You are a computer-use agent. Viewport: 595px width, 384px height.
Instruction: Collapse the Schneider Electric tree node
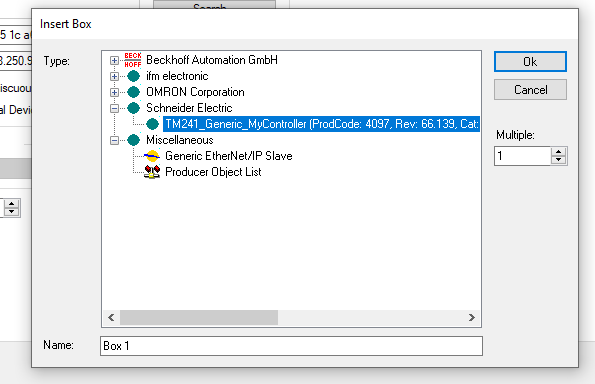114,108
